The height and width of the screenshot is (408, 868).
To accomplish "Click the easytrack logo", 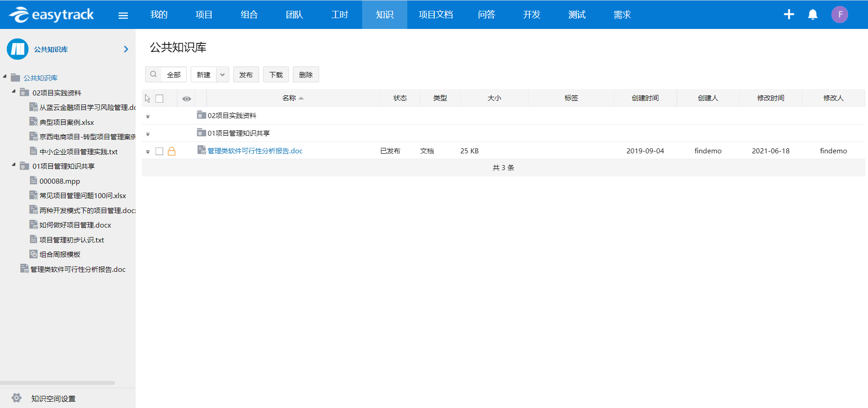I will pos(51,14).
